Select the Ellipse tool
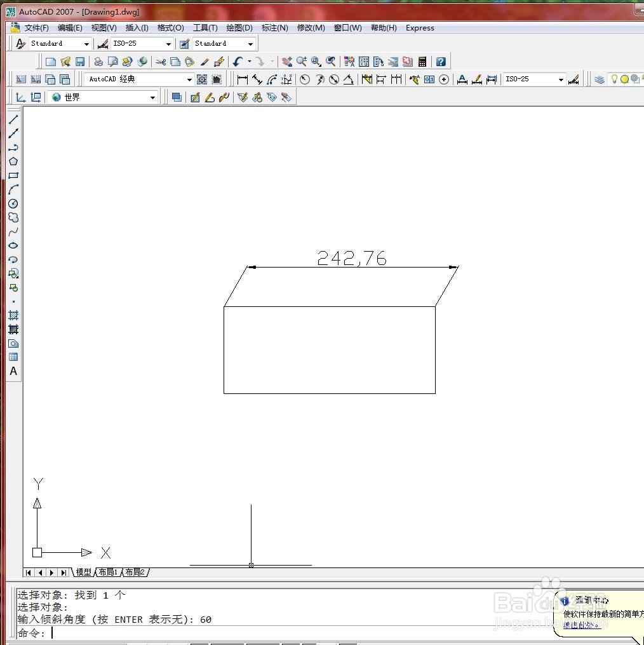644x645 pixels. (13, 245)
